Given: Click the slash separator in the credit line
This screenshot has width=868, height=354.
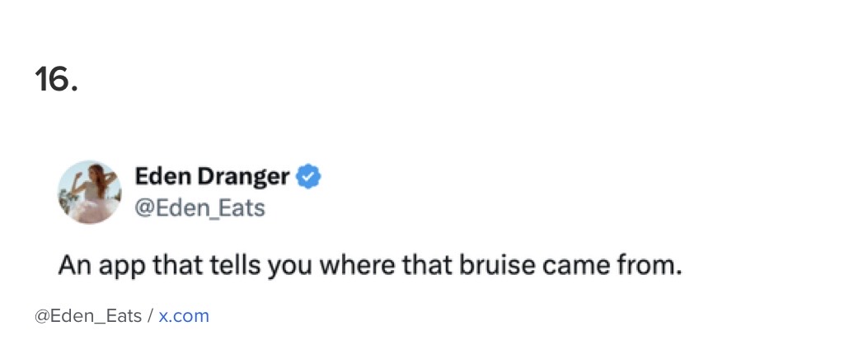Looking at the screenshot, I should coord(150,316).
